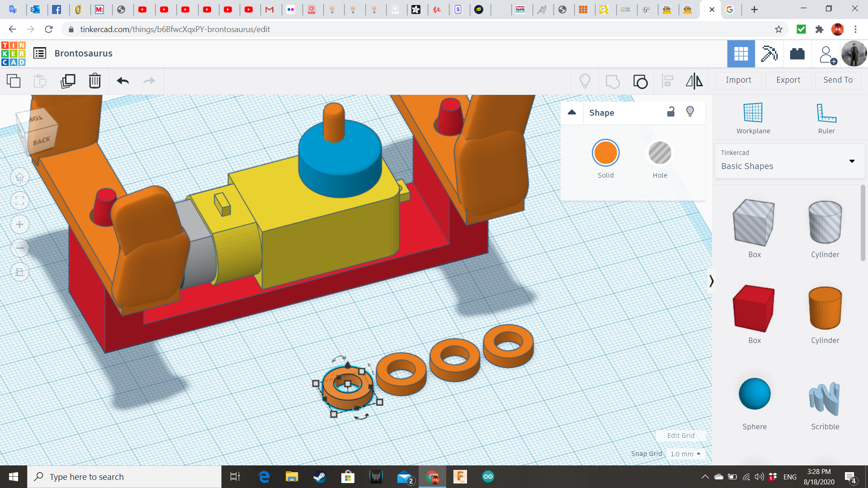This screenshot has width=868, height=488.
Task: Lock the selected shape in Shape panel
Action: click(671, 112)
